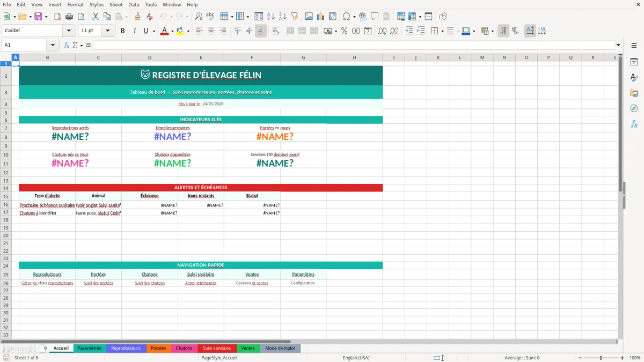Screen dimensions: 644x362
Task: Clear direct formatting icon
Action: [x=150, y=17]
